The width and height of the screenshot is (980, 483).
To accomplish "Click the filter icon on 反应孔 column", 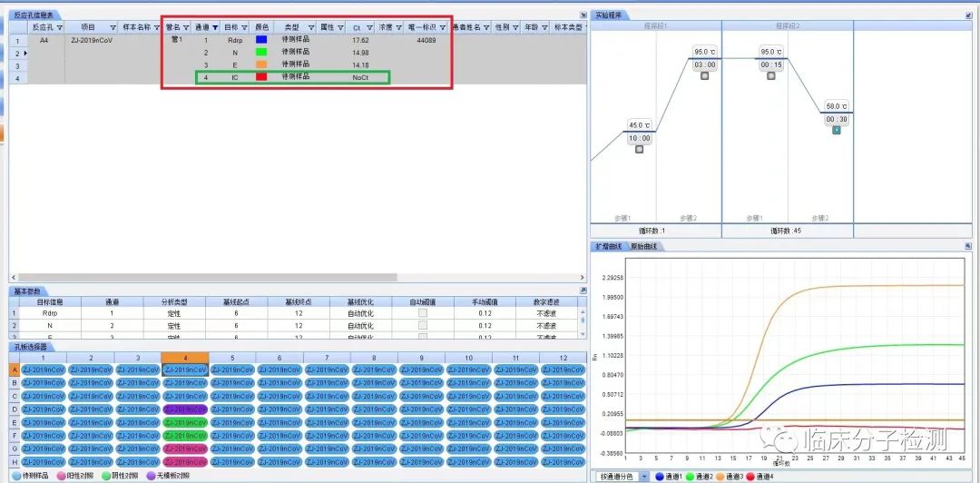I will tap(59, 28).
